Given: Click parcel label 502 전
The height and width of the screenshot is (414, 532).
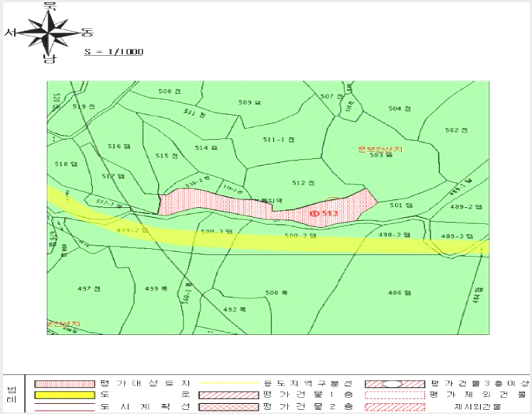Looking at the screenshot, I should coord(457,129).
